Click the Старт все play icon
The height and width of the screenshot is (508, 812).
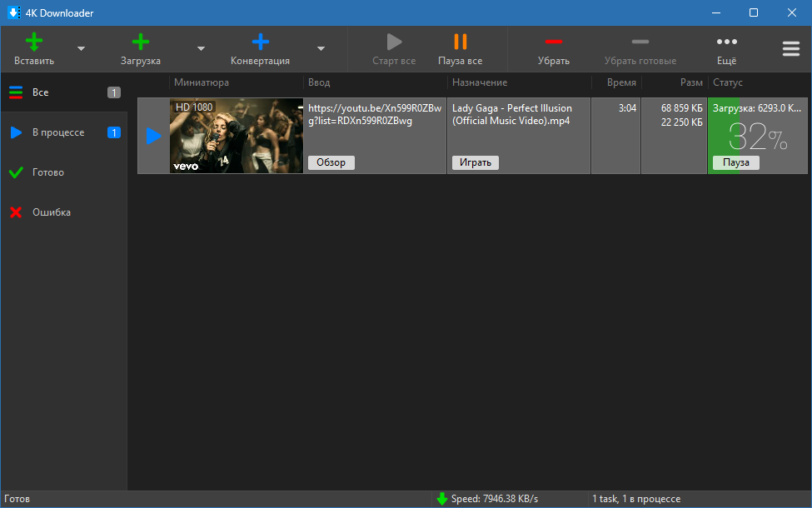tap(394, 42)
